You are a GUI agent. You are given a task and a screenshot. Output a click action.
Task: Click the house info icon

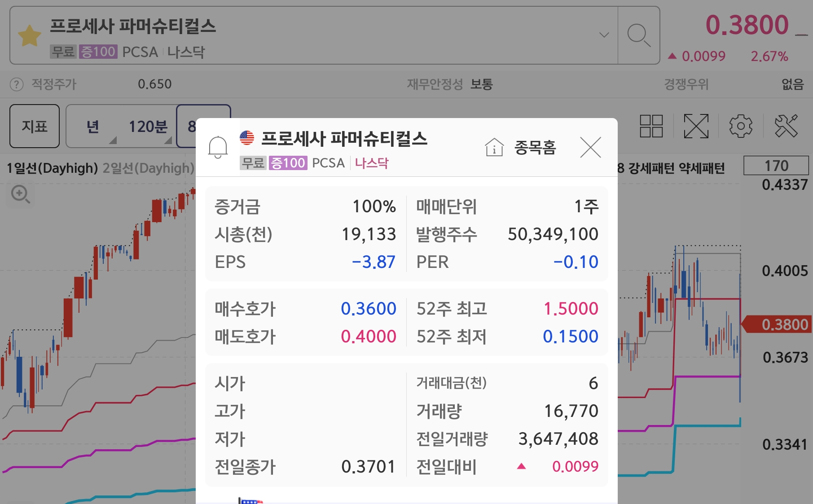tap(494, 147)
